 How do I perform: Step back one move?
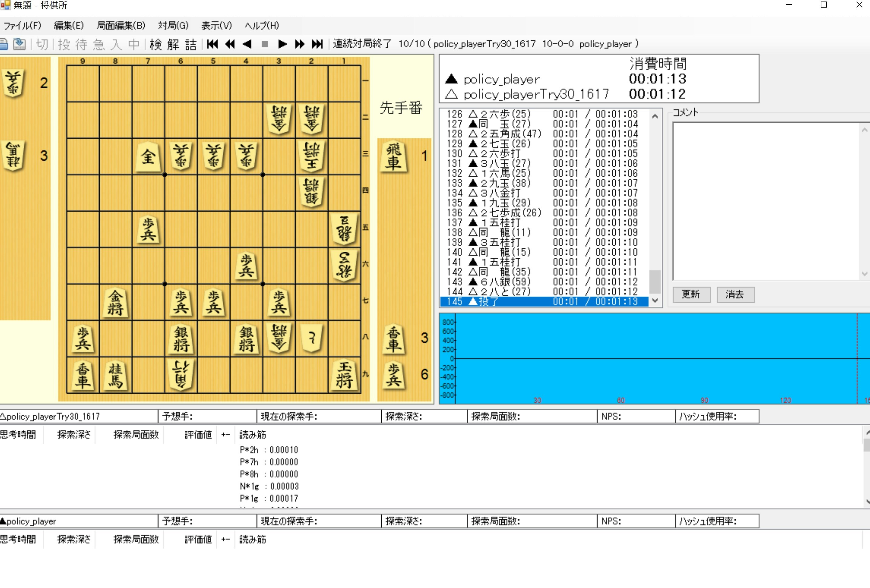tap(247, 44)
